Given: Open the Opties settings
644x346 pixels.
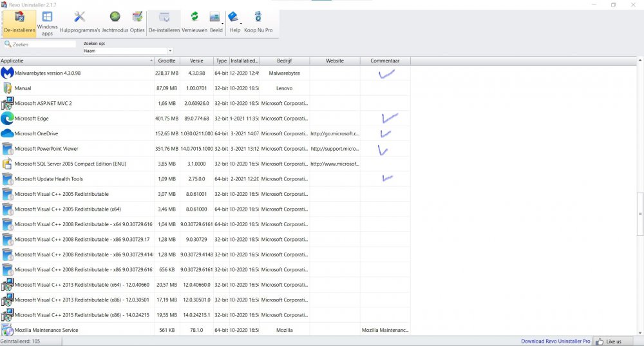Looking at the screenshot, I should [137, 23].
